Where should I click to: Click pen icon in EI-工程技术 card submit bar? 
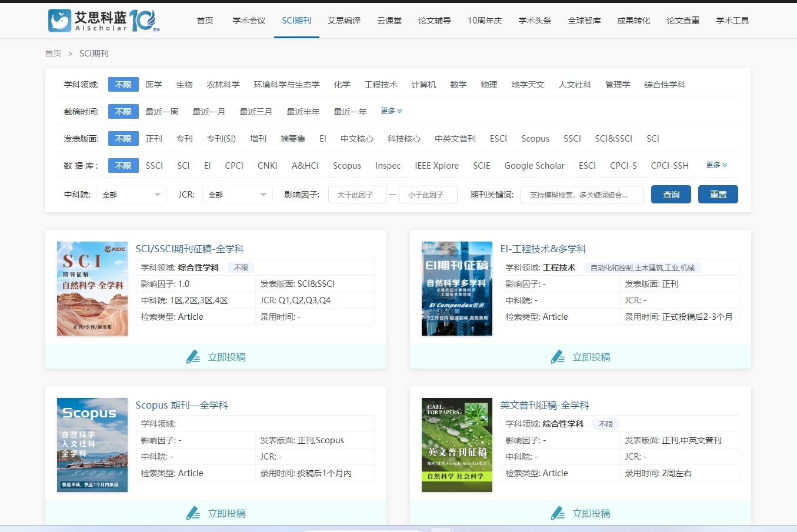[x=558, y=357]
